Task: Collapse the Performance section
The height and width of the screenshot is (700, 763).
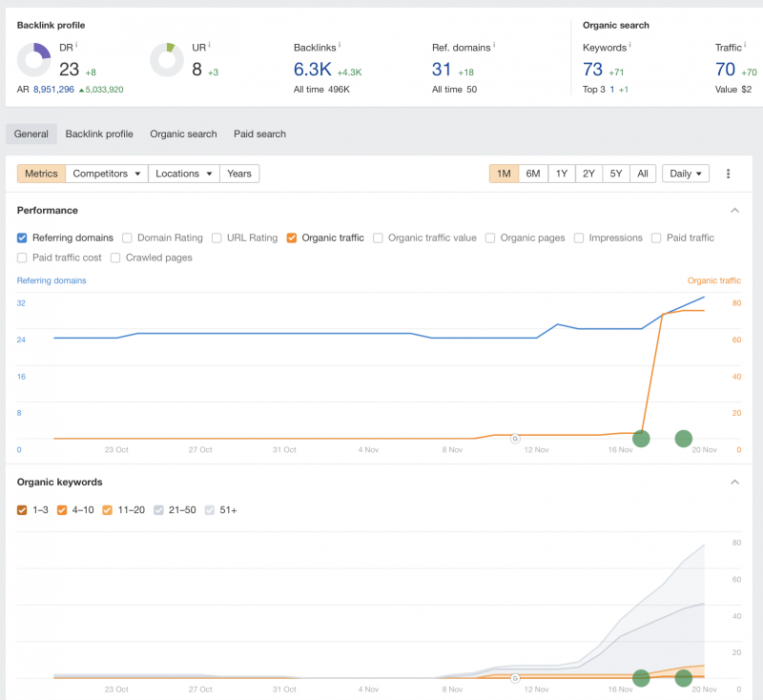Action: click(x=734, y=210)
